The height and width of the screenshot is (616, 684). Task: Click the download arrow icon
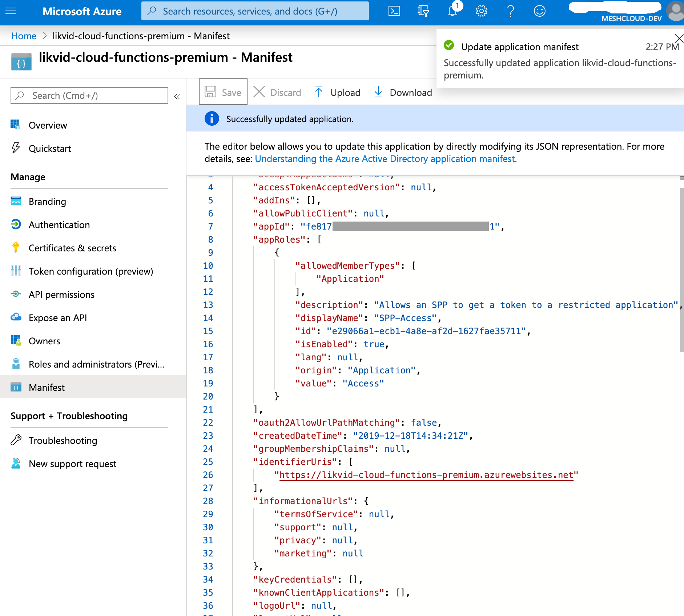(x=378, y=92)
